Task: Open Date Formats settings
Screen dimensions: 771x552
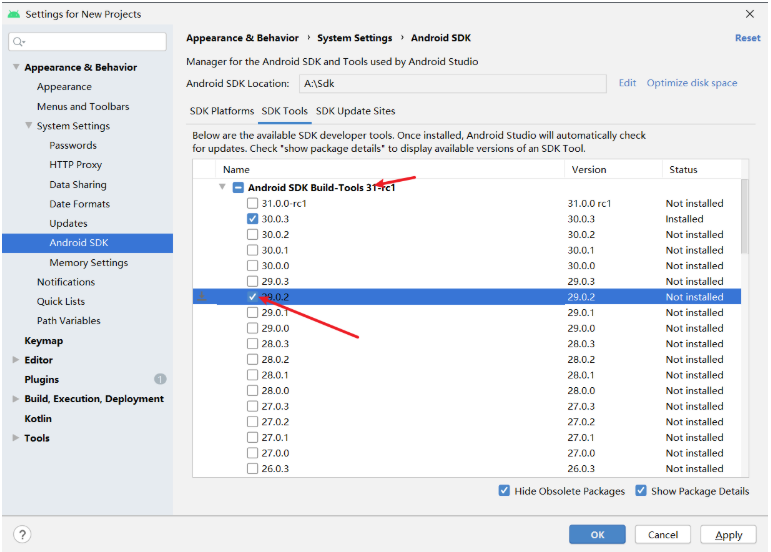Action: point(80,204)
